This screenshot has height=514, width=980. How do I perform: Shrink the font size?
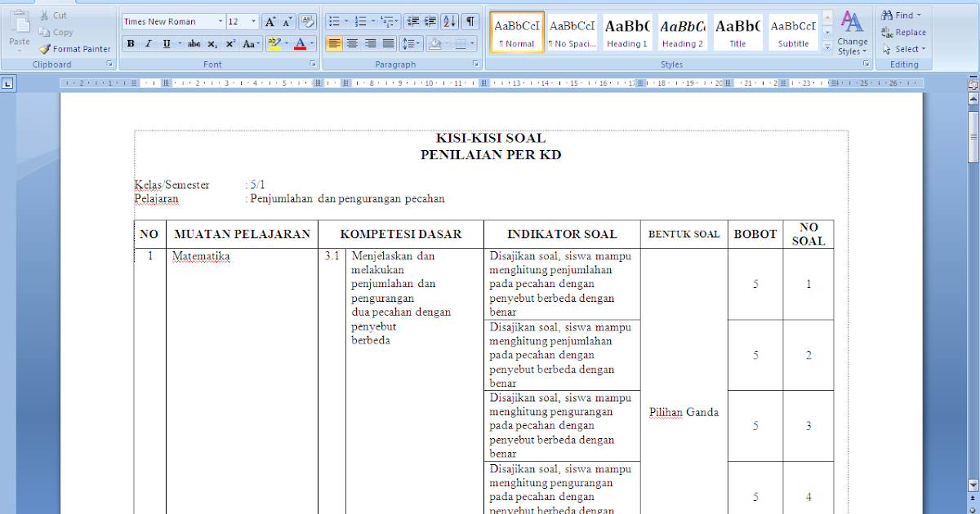coord(287,22)
